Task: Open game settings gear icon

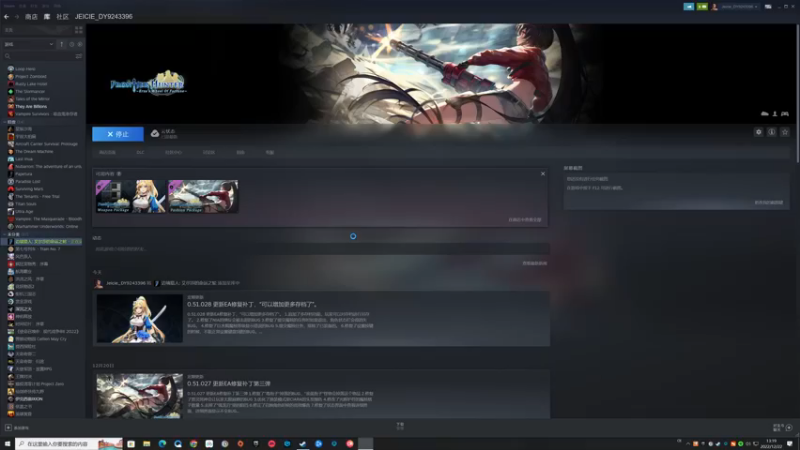Action: pyautogui.click(x=759, y=132)
